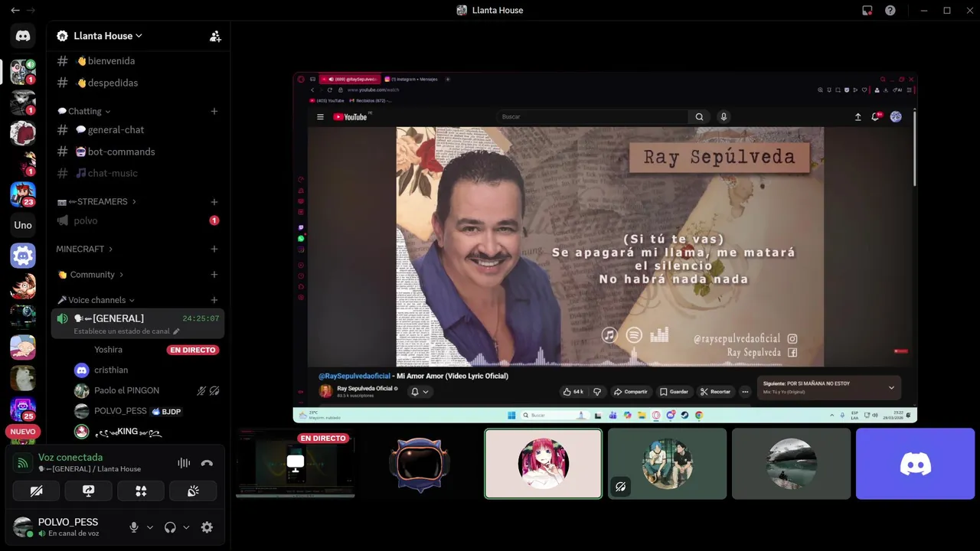The width and height of the screenshot is (980, 551).
Task: Mute the microphone
Action: [134, 527]
